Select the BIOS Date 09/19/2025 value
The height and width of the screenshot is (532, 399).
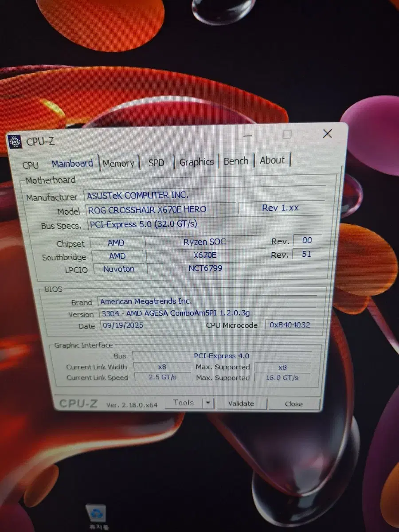(x=148, y=325)
